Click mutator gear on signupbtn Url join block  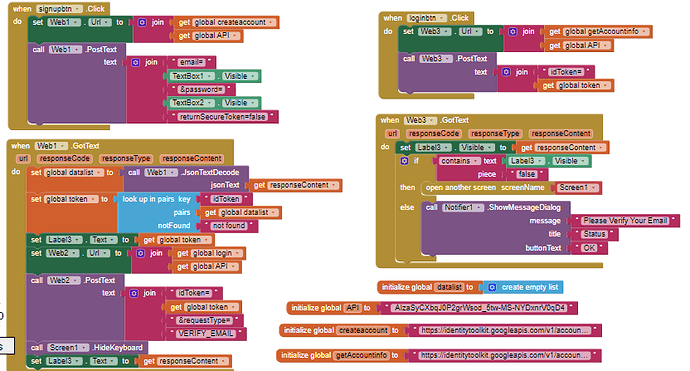coord(142,22)
